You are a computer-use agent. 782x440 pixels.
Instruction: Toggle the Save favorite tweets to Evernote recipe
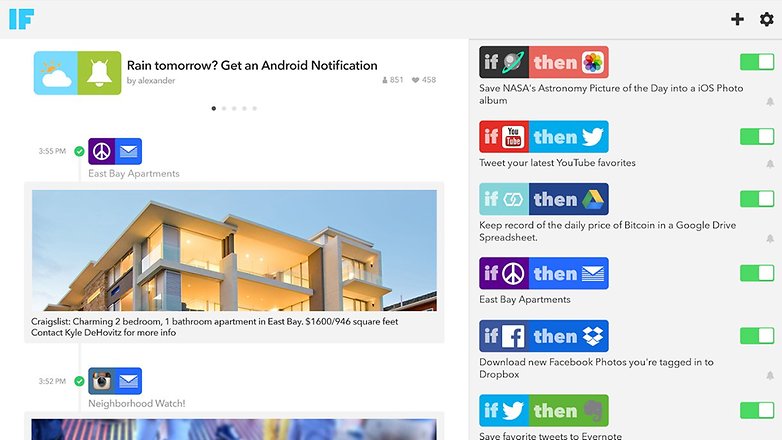tap(757, 410)
